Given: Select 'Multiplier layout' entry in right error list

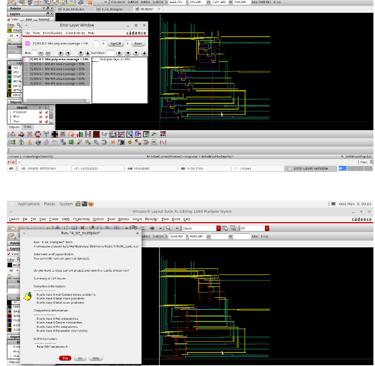Looking at the screenshot, I should point(115,59).
